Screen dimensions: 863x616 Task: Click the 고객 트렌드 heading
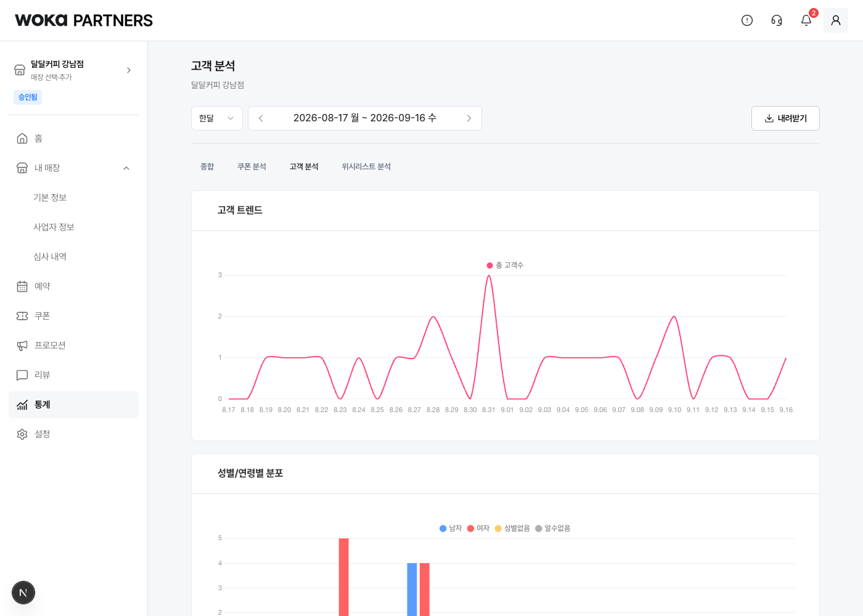tap(240, 211)
